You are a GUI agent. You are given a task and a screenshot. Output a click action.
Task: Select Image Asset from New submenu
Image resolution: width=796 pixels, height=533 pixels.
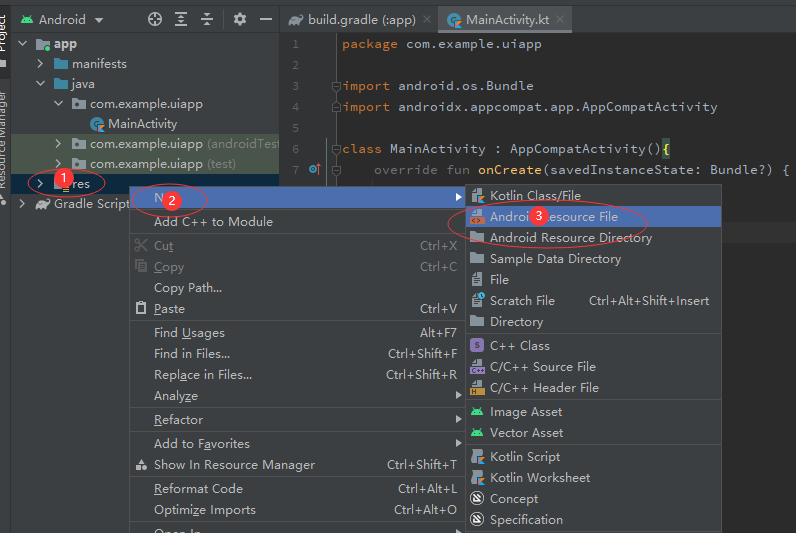click(x=525, y=412)
